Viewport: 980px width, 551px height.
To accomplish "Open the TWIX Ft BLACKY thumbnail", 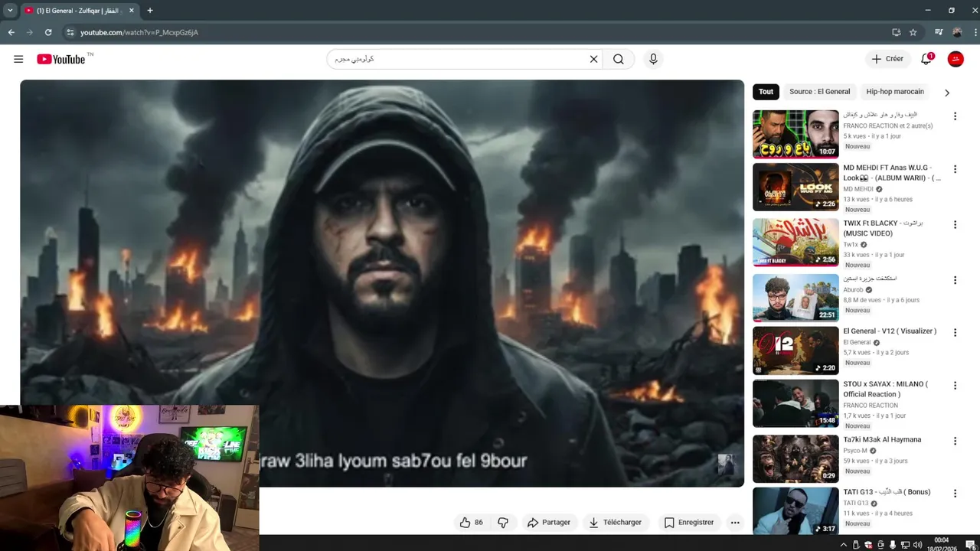I will [795, 243].
